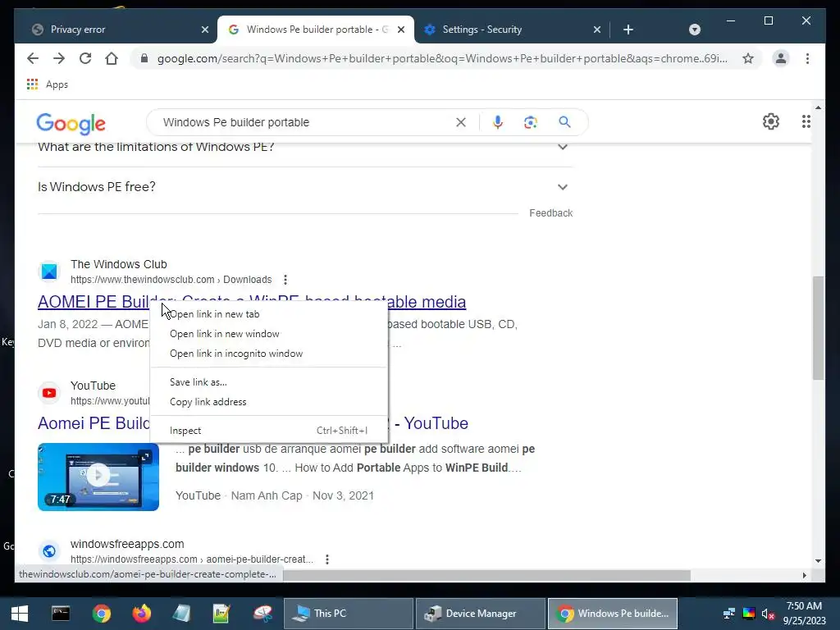This screenshot has width=840, height=630.
Task: Open the windowsfreeapps.com site name
Action: click(127, 544)
